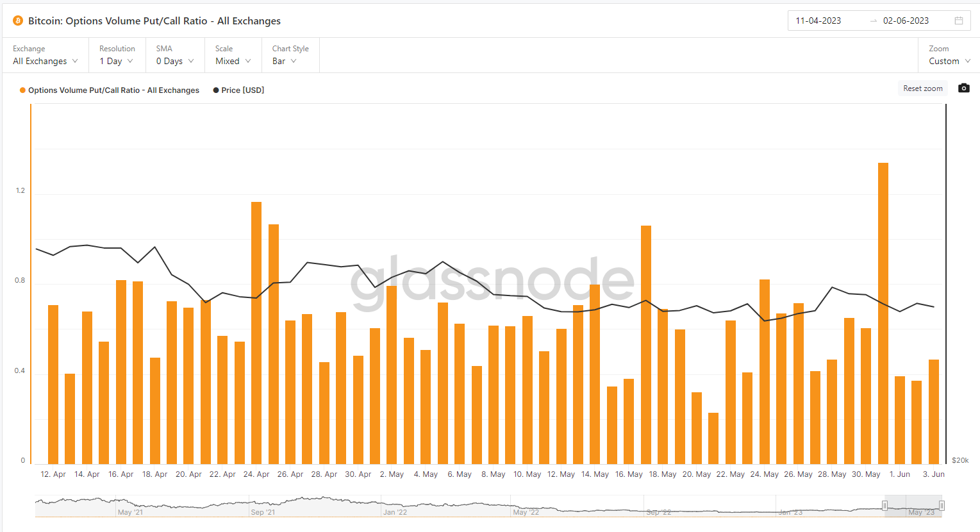Click the orange Bitcoin logo icon
Image resolution: width=980 pixels, height=532 pixels.
18,21
